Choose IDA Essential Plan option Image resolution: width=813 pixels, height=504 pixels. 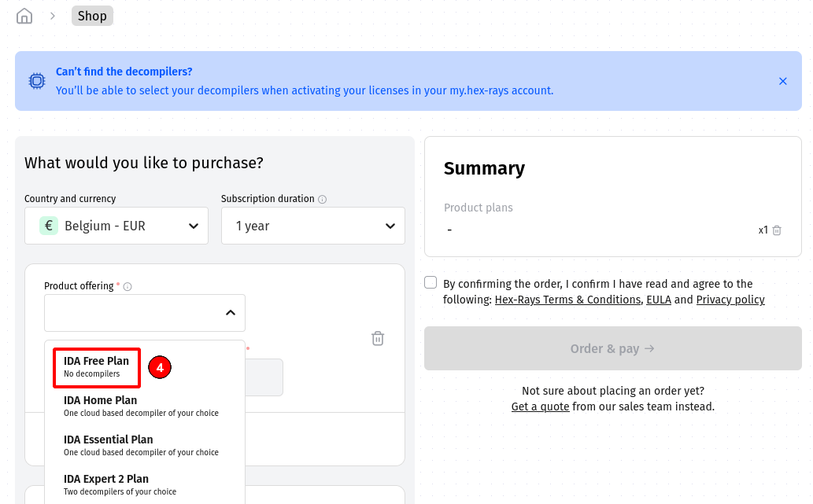click(x=108, y=445)
